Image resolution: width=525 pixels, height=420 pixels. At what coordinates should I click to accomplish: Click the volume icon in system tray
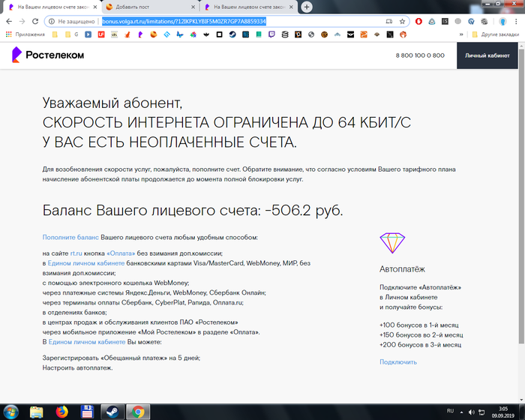(472, 412)
